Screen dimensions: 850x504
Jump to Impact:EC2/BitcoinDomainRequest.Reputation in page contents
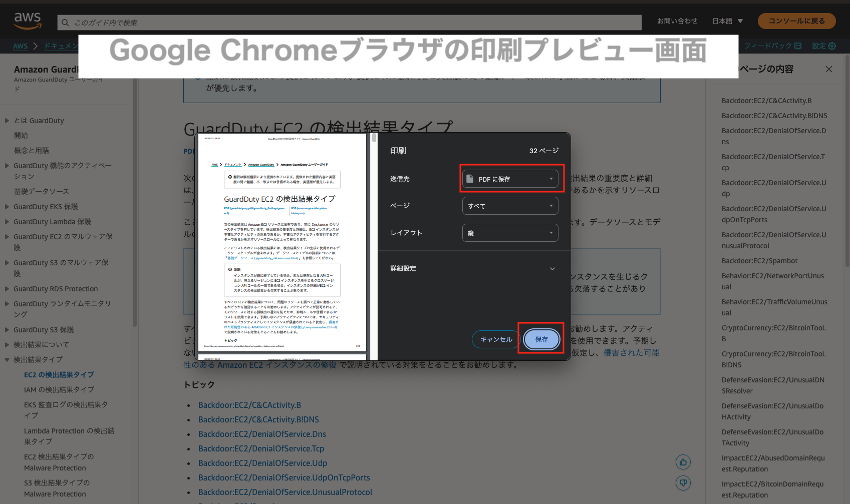772,489
